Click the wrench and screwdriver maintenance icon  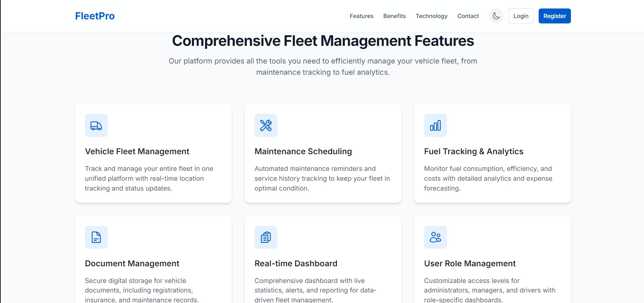[266, 125]
